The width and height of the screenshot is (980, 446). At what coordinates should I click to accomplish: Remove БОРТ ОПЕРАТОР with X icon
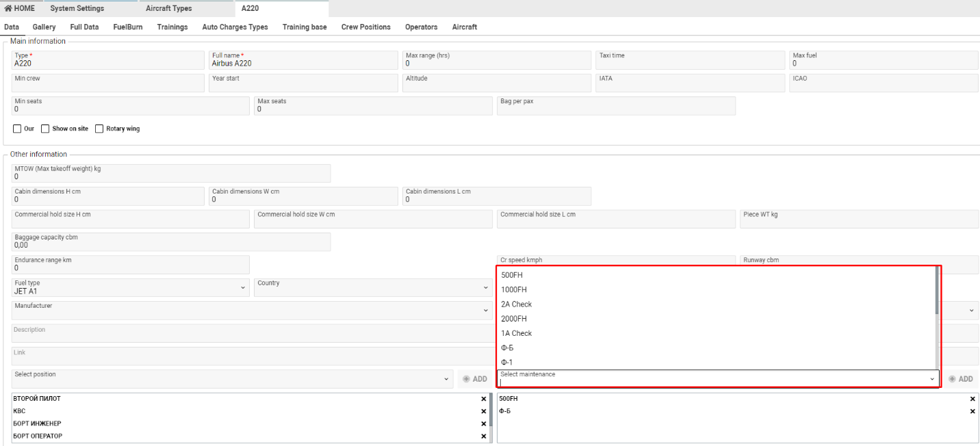[483, 436]
